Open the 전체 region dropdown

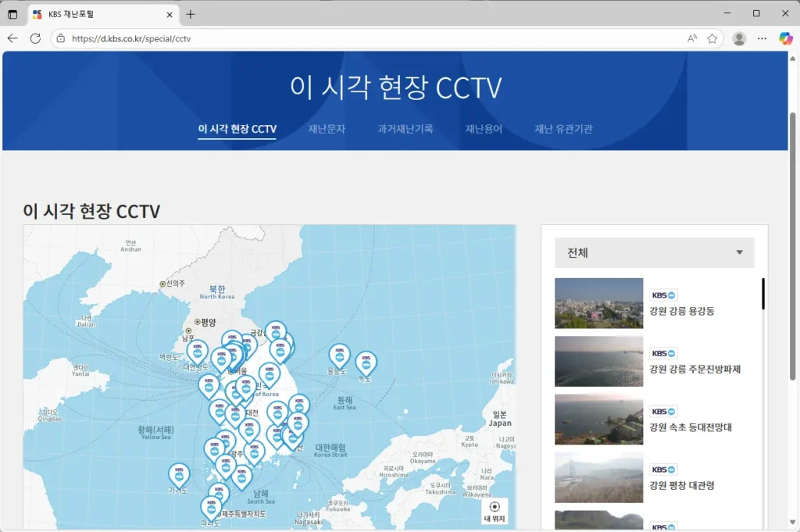(x=654, y=252)
